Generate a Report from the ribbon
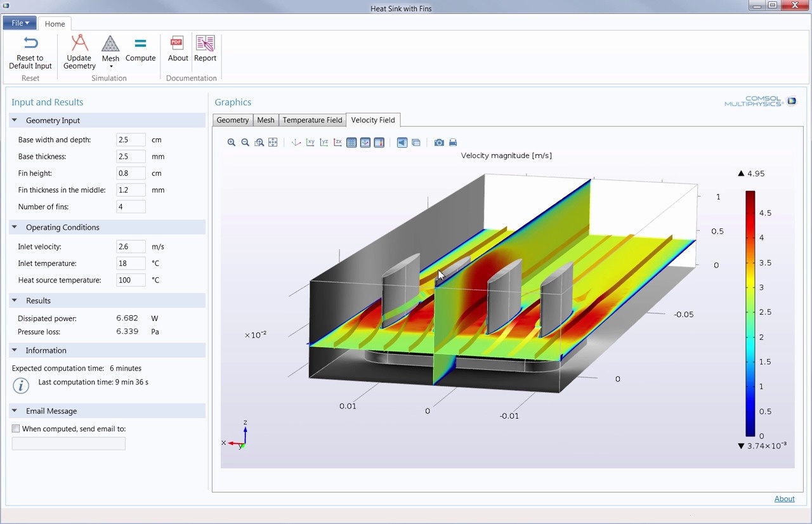Viewport: 812px width, 524px height. [205, 49]
